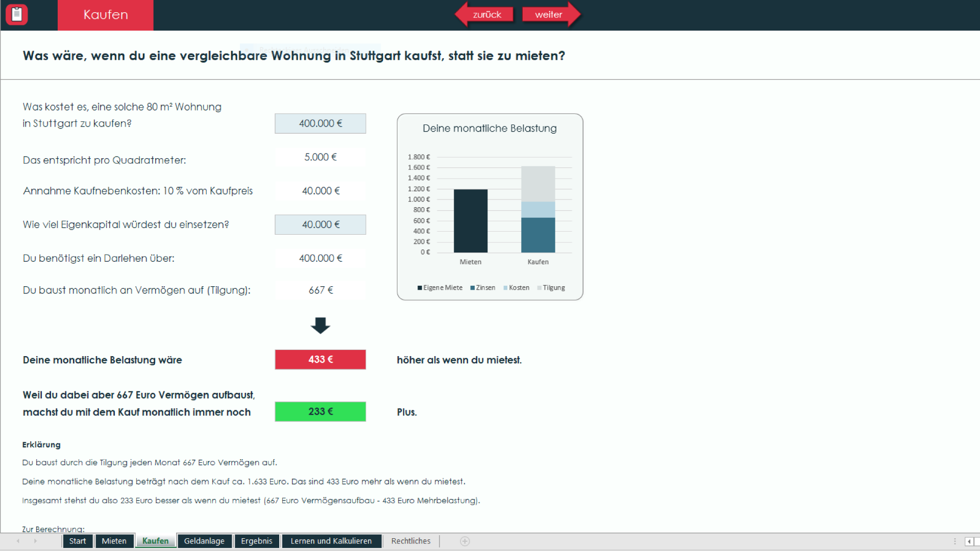Click 'Das entspricht pro Quadratmeter:' label
Screen dimensions: 980x551
104,160
